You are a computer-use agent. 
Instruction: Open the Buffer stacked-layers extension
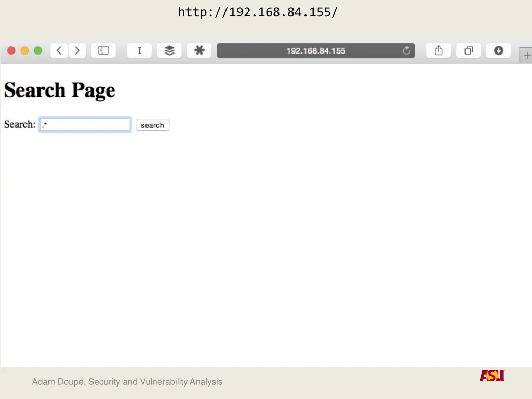[169, 50]
